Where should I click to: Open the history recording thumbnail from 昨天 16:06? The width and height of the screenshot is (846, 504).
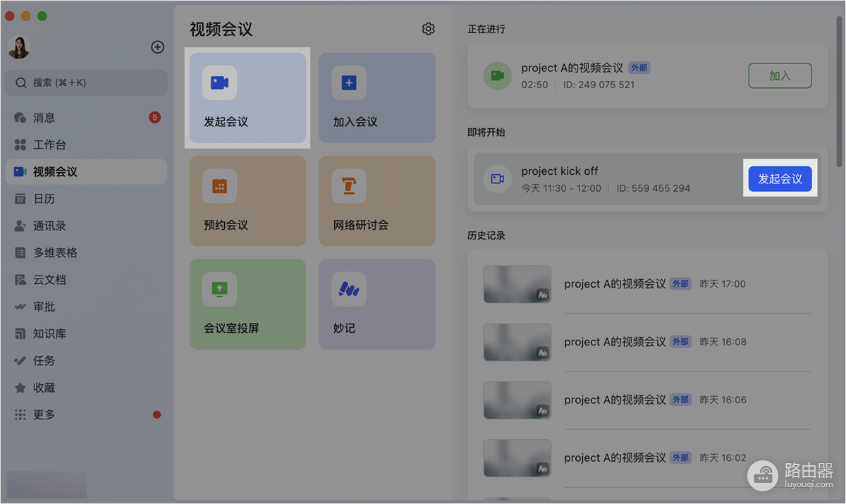click(x=517, y=400)
